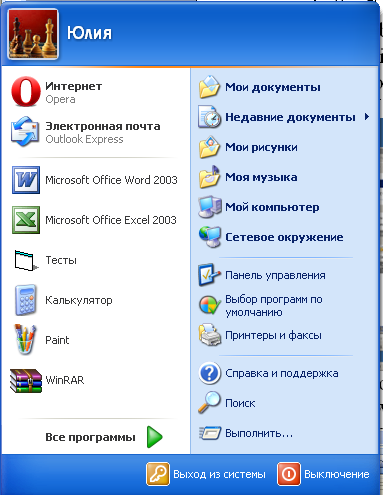Select the Тесты label
The image size is (383, 495).
(61, 260)
